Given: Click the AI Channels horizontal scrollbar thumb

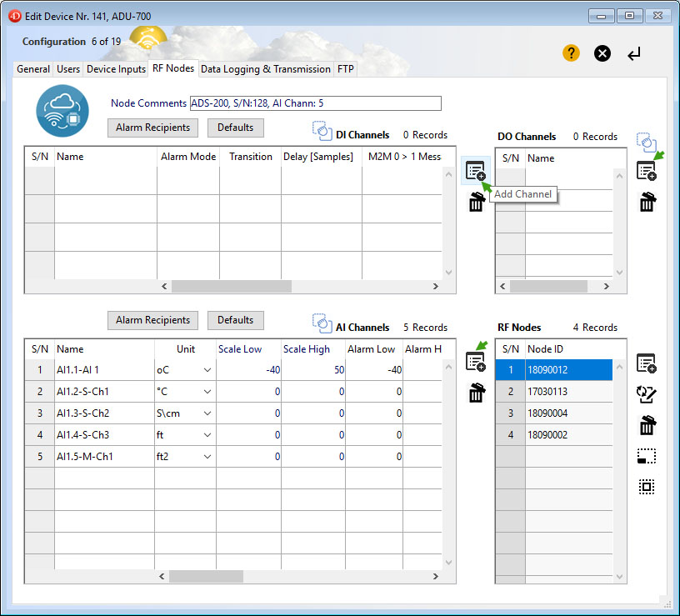Looking at the screenshot, I should pos(206,576).
